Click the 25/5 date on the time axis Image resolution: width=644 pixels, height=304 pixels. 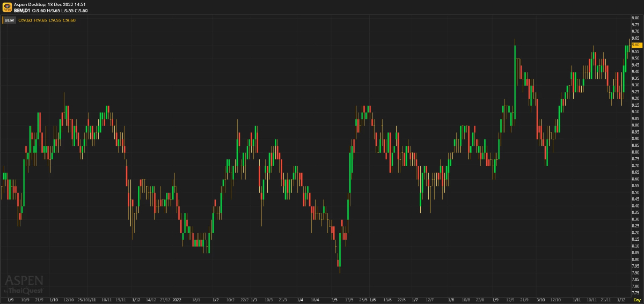click(363, 300)
